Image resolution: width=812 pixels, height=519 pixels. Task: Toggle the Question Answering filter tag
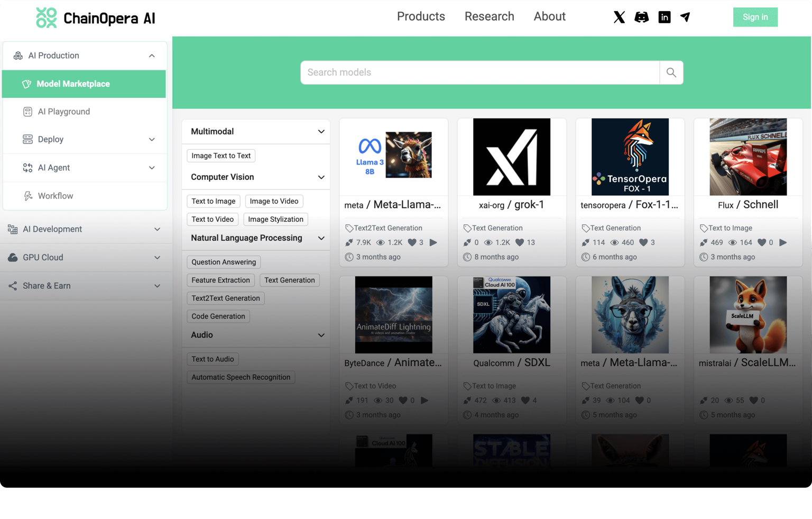tap(224, 262)
